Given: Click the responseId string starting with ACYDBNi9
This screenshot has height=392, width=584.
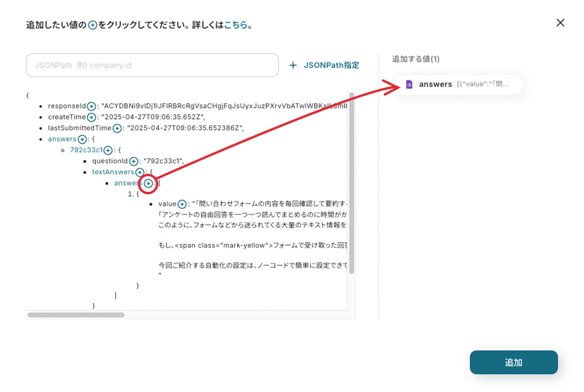Looking at the screenshot, I should [224, 106].
